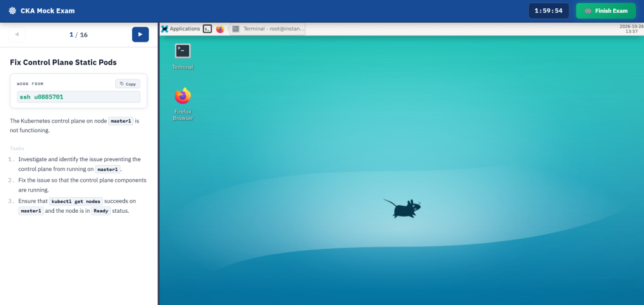Launch Firefox from the panel icon

[220, 29]
